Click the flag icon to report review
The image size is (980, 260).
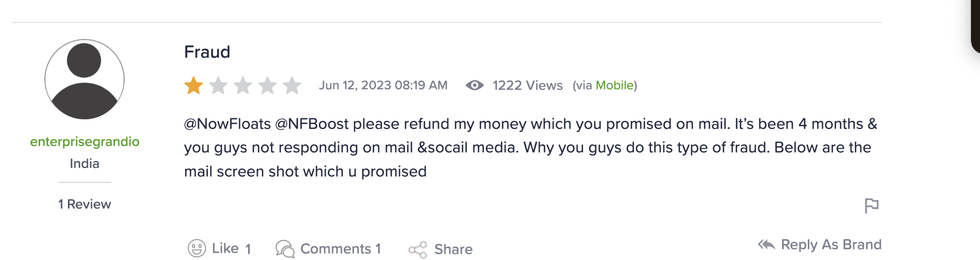pyautogui.click(x=871, y=205)
